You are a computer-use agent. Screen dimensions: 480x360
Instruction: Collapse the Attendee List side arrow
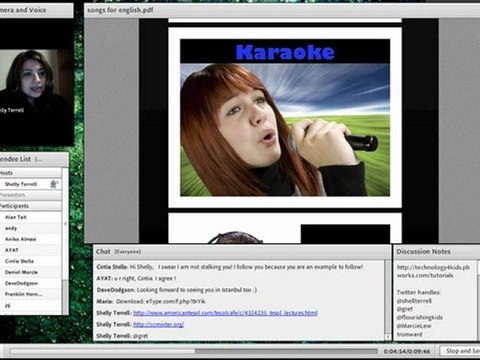(65, 224)
